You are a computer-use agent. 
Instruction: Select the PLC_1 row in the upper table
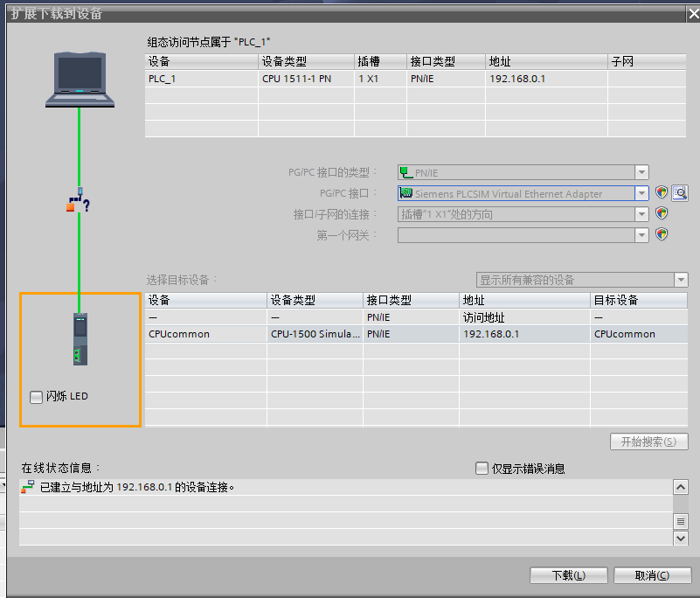click(x=415, y=79)
